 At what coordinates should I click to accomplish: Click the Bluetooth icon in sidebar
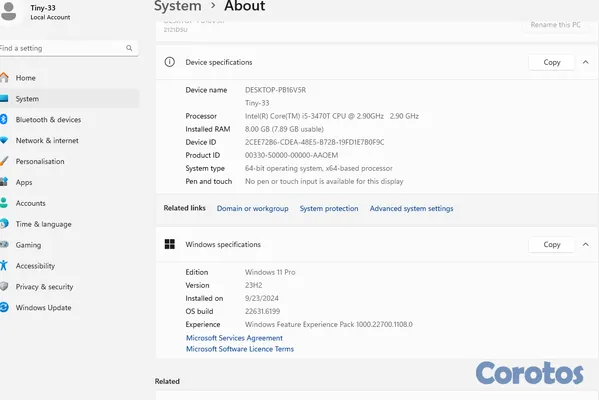[3, 119]
